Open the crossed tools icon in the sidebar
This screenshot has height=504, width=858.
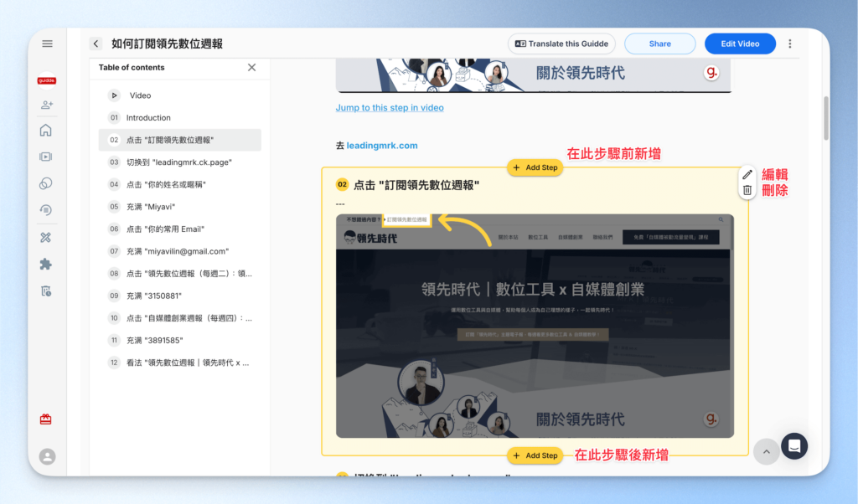pyautogui.click(x=46, y=237)
